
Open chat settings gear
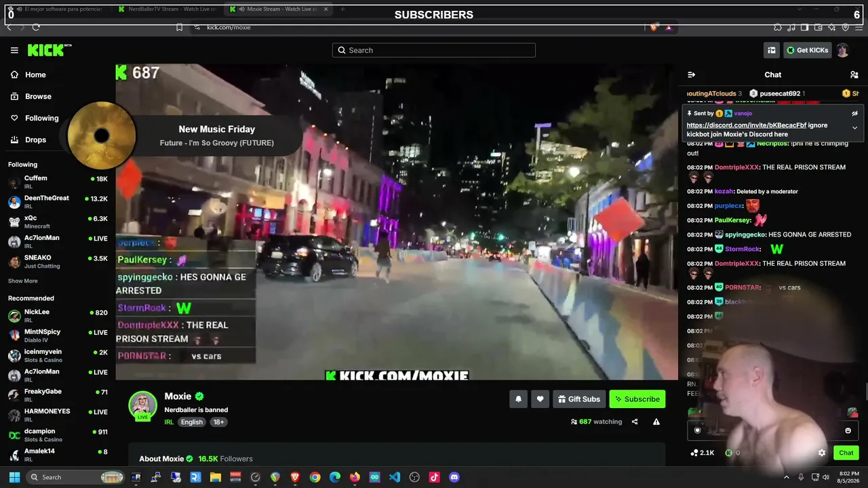822,453
